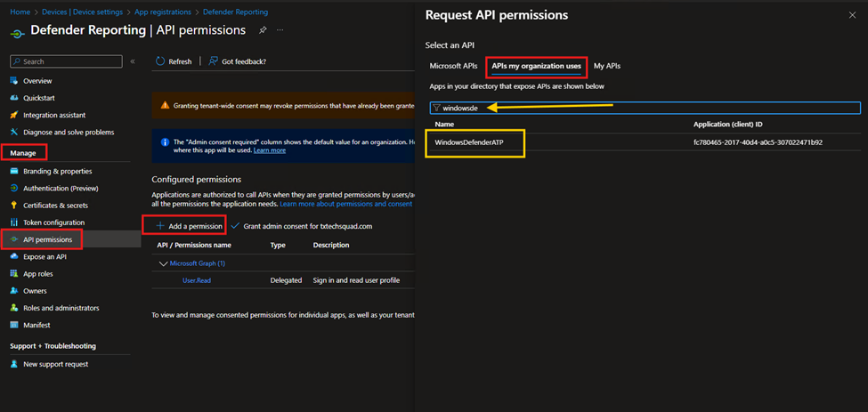Click the Integration assistant rocket icon
This screenshot has width=868, height=412.
click(14, 115)
